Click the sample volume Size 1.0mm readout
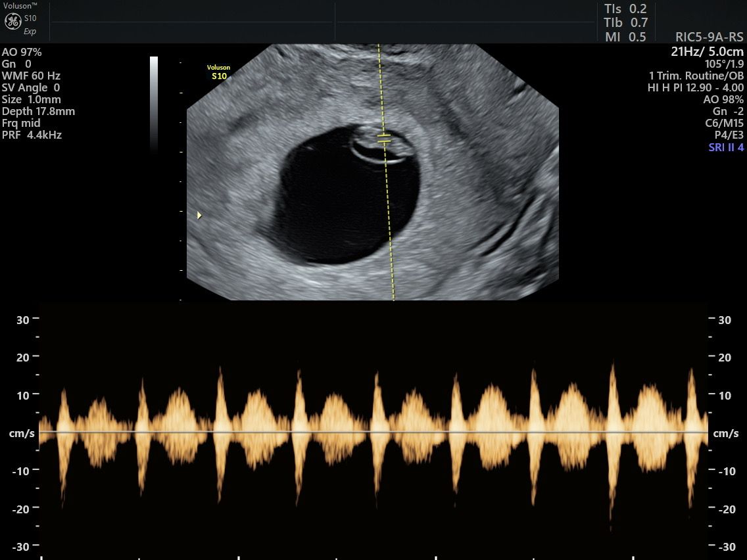747x560 pixels. [31, 99]
